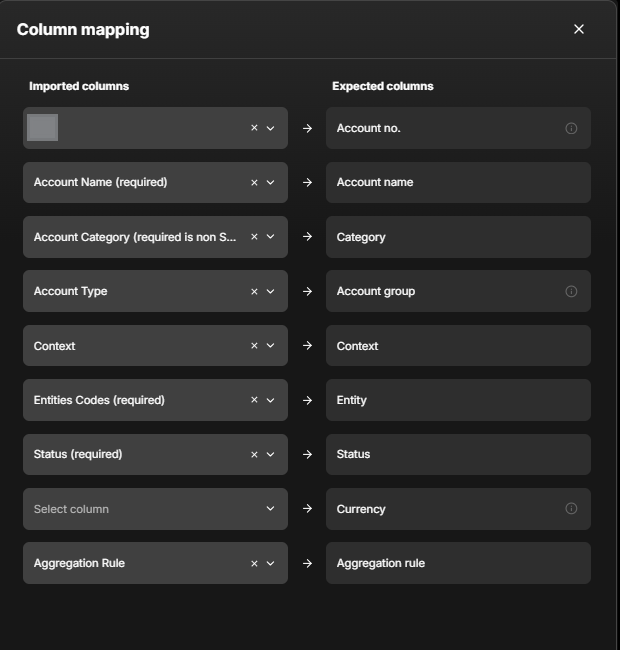The image size is (620, 650).
Task: Show info for Account group column
Action: coord(571,292)
